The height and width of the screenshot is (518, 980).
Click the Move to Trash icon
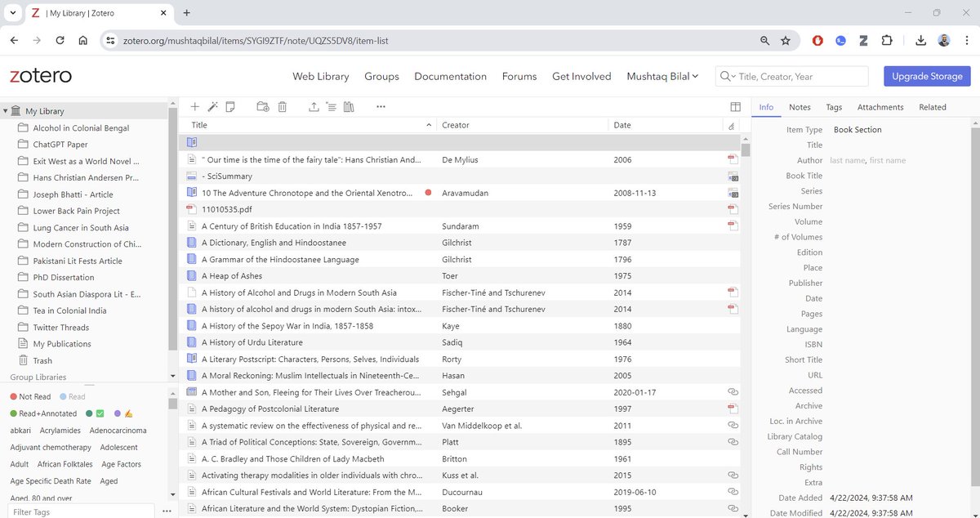(282, 107)
